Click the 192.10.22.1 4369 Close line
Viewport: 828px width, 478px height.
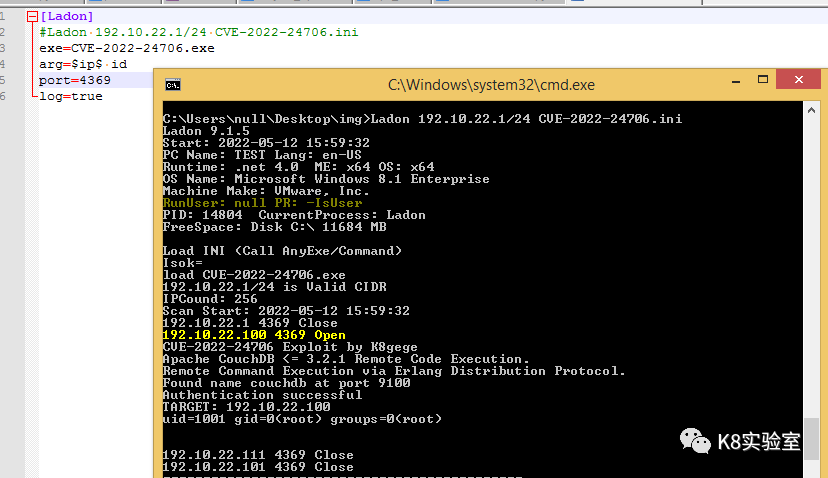[250, 323]
